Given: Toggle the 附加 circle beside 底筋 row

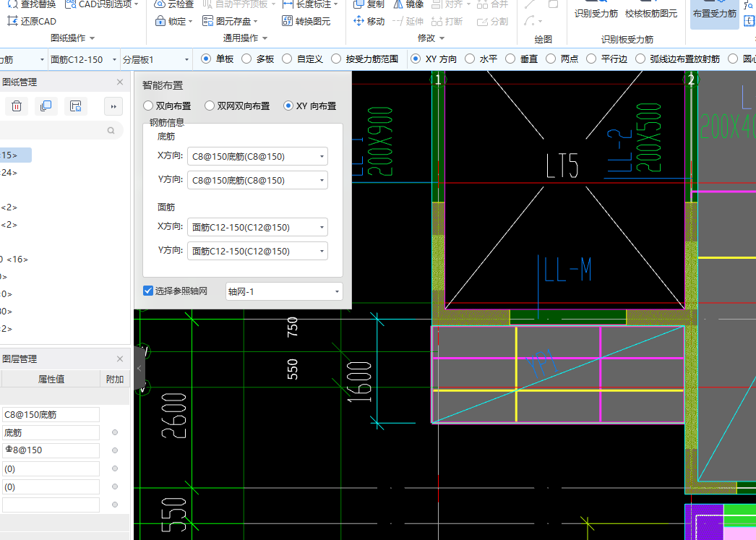Looking at the screenshot, I should click(115, 432).
